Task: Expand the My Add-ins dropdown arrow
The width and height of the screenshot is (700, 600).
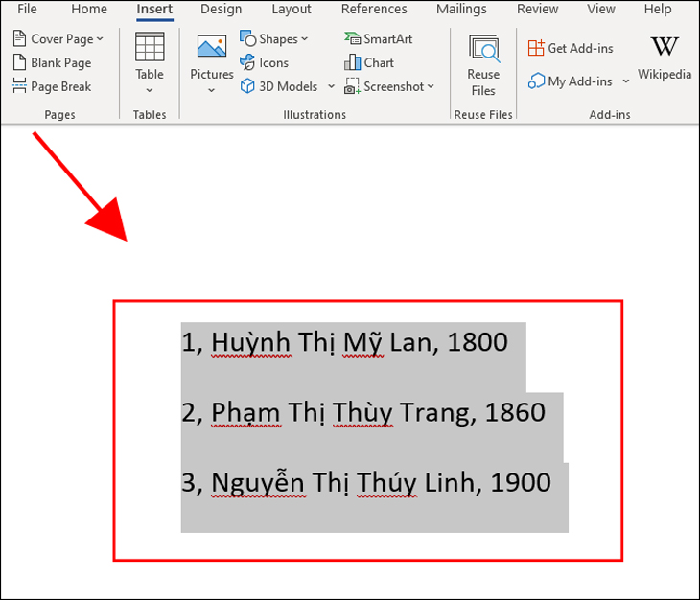Action: 626,81
